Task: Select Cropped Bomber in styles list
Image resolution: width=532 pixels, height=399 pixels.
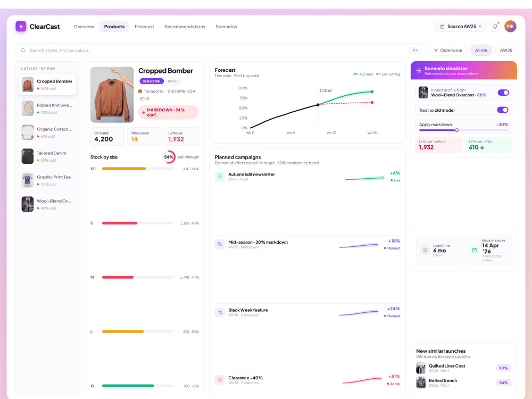Action: coord(47,85)
